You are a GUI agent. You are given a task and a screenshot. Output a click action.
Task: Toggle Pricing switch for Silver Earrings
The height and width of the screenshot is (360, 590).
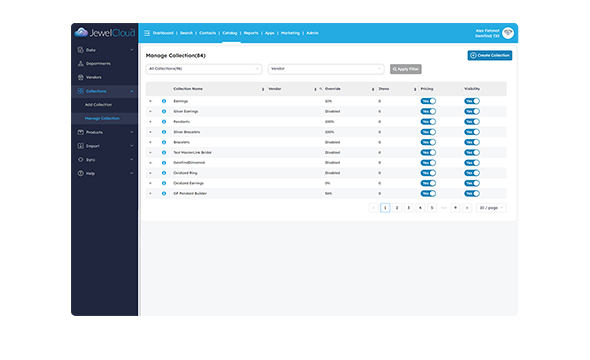point(428,111)
